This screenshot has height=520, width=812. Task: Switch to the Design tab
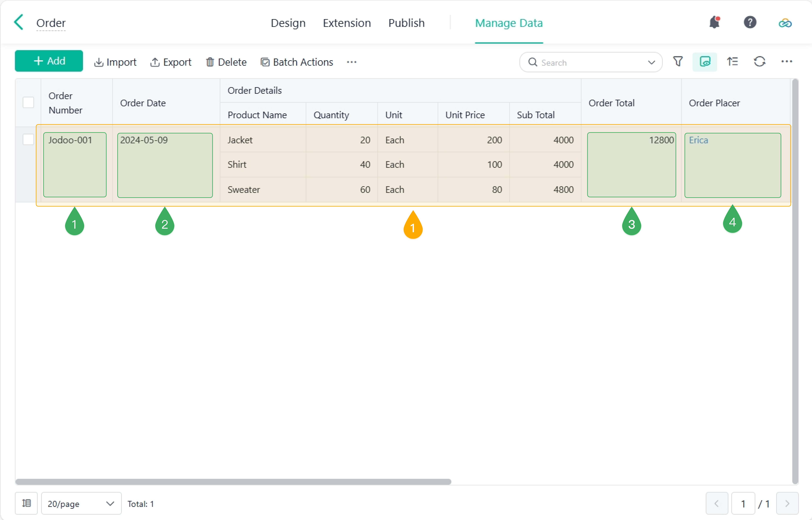(x=288, y=23)
